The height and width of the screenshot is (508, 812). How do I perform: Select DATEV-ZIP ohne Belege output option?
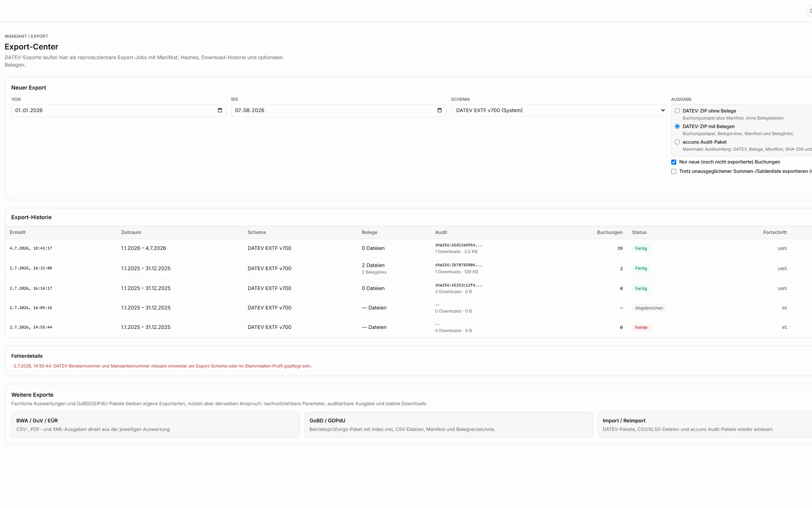pyautogui.click(x=677, y=111)
